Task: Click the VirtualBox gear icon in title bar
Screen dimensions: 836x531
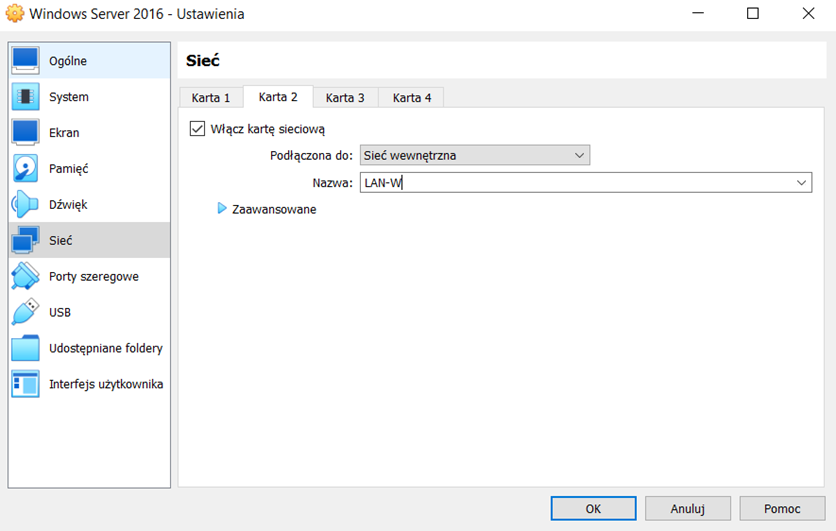Action: pos(14,14)
